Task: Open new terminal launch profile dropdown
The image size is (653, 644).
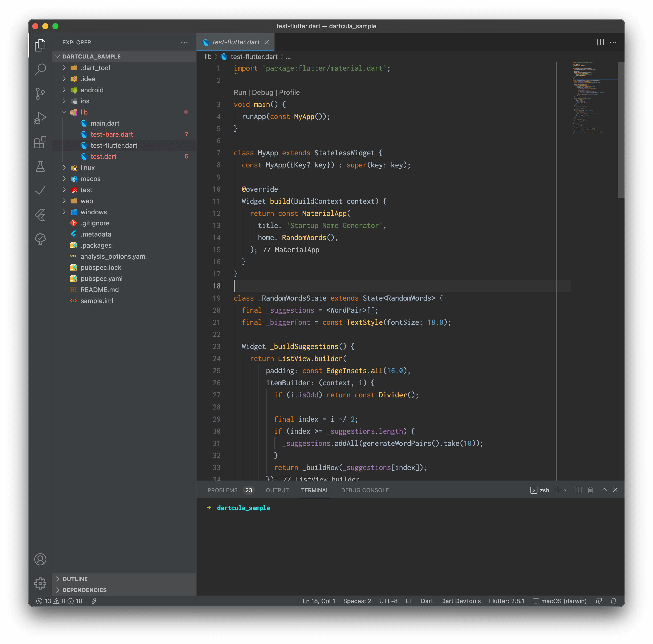Action: coord(567,490)
